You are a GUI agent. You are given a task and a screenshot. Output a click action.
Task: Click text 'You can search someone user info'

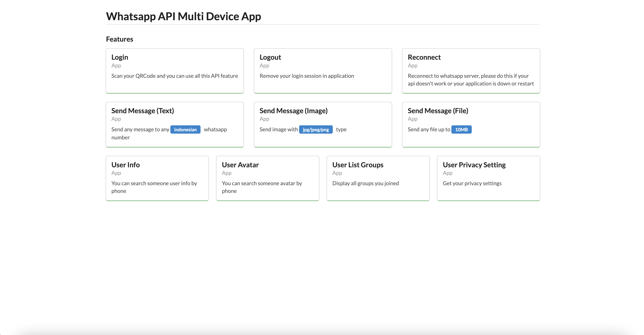(x=151, y=183)
